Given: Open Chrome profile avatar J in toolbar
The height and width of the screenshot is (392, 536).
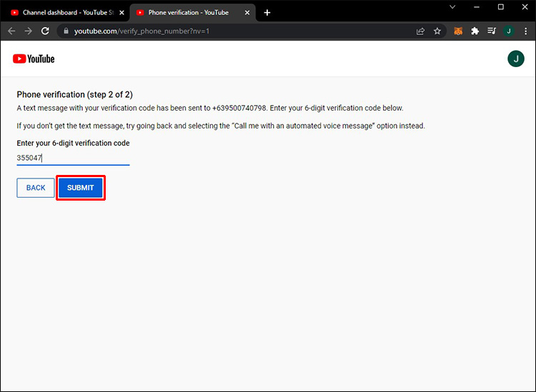Looking at the screenshot, I should [509, 31].
